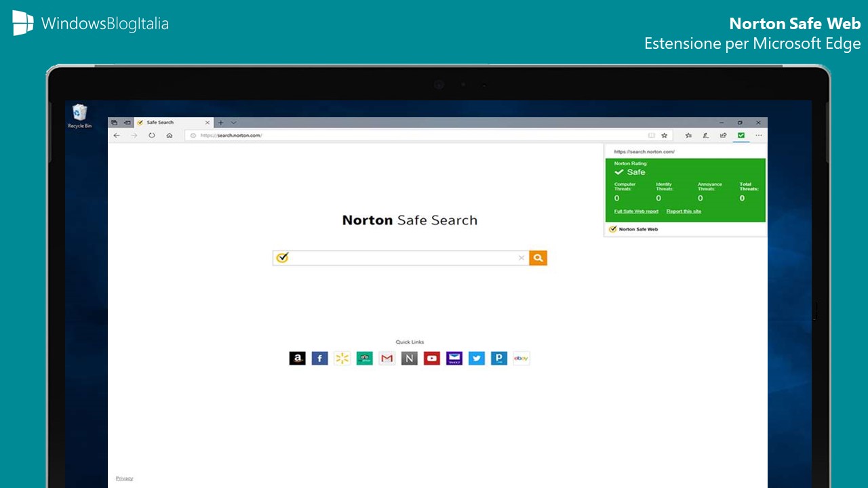Click the Add notes pen icon
Viewport: 868px width, 488px height.
pos(706,136)
